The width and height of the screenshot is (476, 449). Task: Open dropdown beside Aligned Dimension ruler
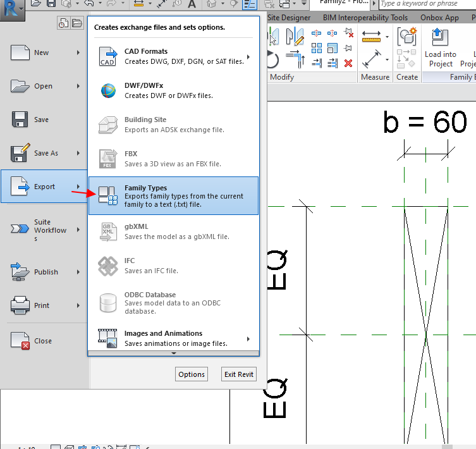387,37
